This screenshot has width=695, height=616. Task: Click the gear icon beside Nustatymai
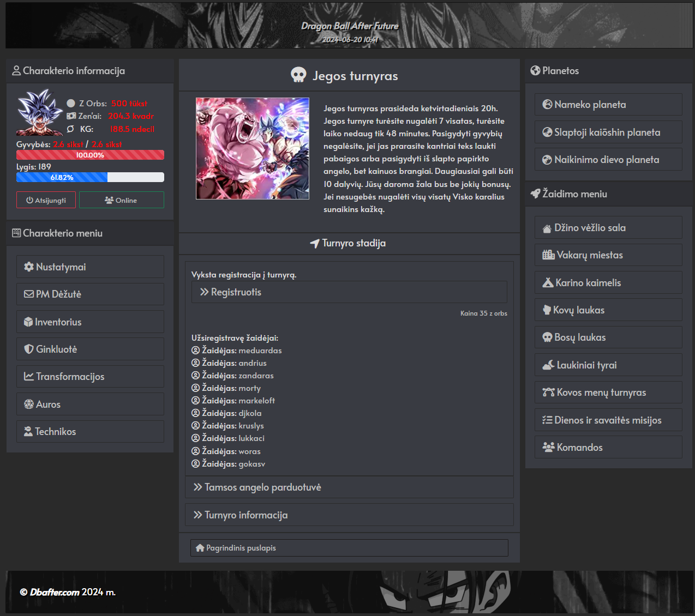[x=29, y=267]
